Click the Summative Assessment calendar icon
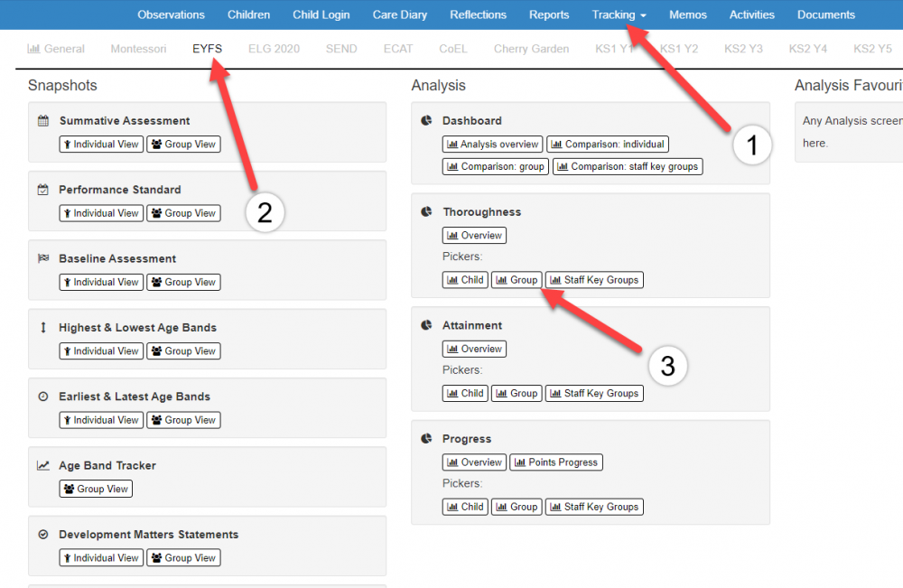903x588 pixels. [43, 121]
